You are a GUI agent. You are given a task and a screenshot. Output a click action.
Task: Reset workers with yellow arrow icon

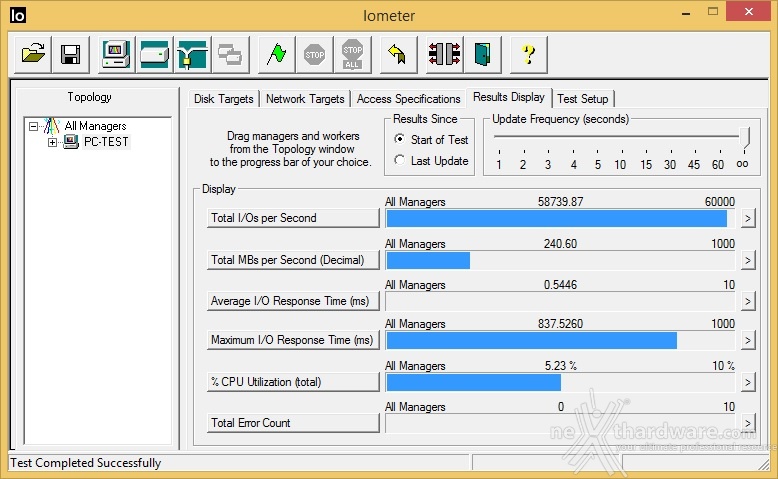398,54
